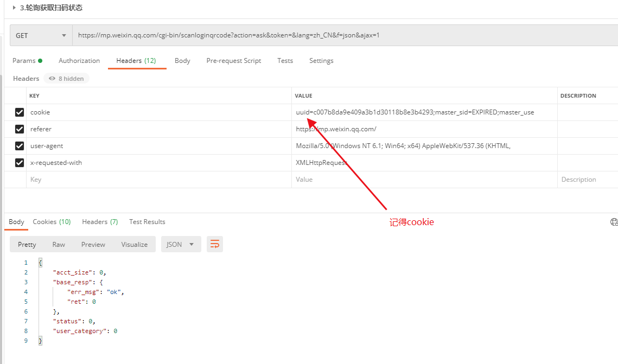Image resolution: width=618 pixels, height=364 pixels.
Task: Switch to the Params tab
Action: [27, 61]
